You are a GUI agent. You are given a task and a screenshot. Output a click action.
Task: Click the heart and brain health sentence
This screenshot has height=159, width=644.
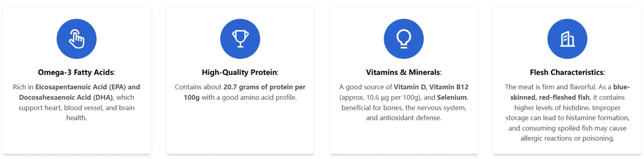(76, 113)
